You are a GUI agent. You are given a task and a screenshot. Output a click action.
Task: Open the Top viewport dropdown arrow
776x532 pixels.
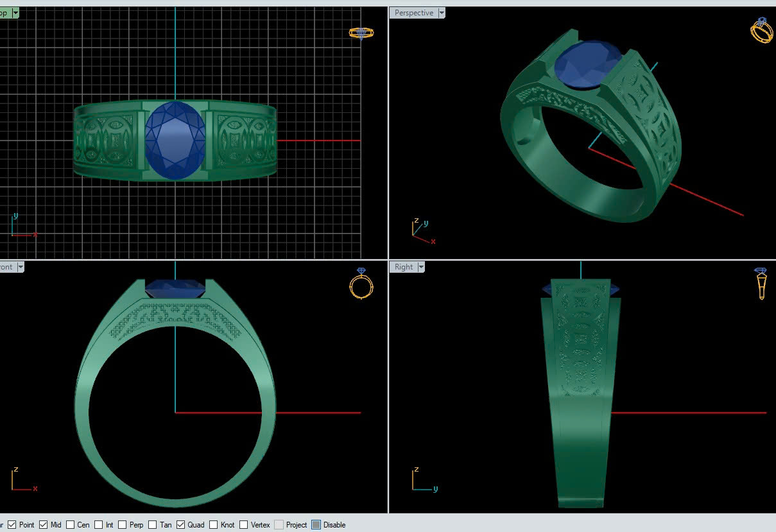tap(15, 13)
